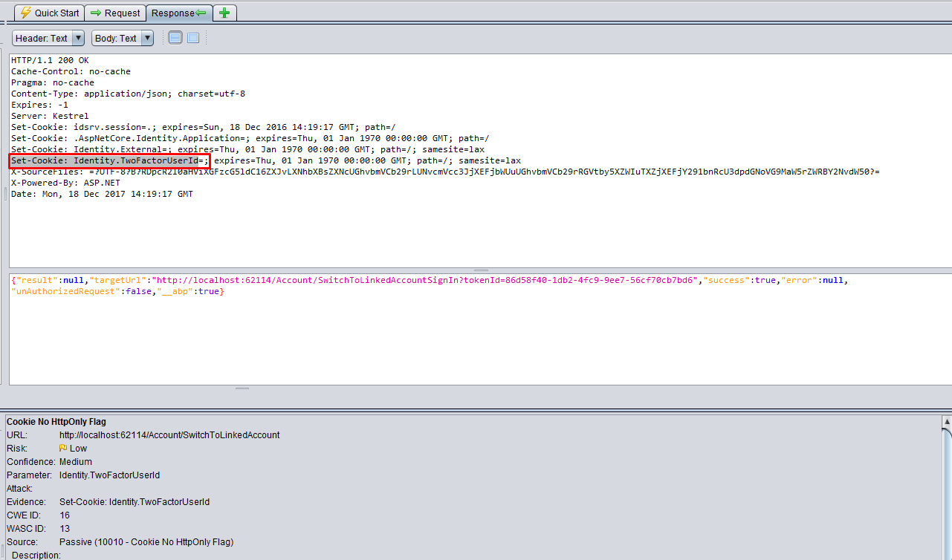Click the Identity.External cookie header line

pyautogui.click(x=247, y=149)
